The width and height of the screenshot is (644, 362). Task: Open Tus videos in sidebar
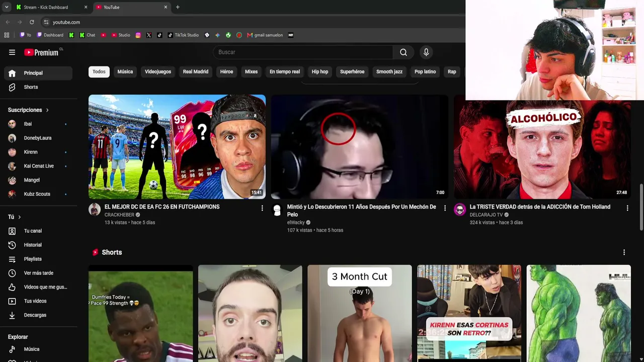click(x=38, y=301)
